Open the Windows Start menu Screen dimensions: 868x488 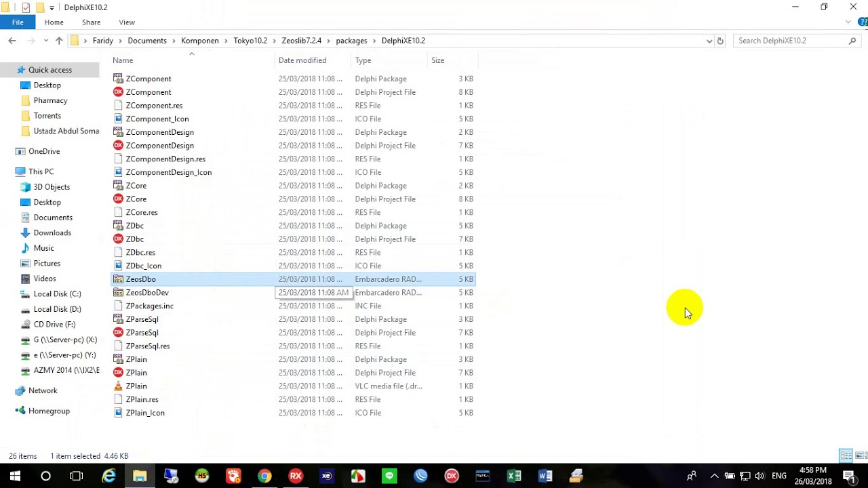[15, 476]
